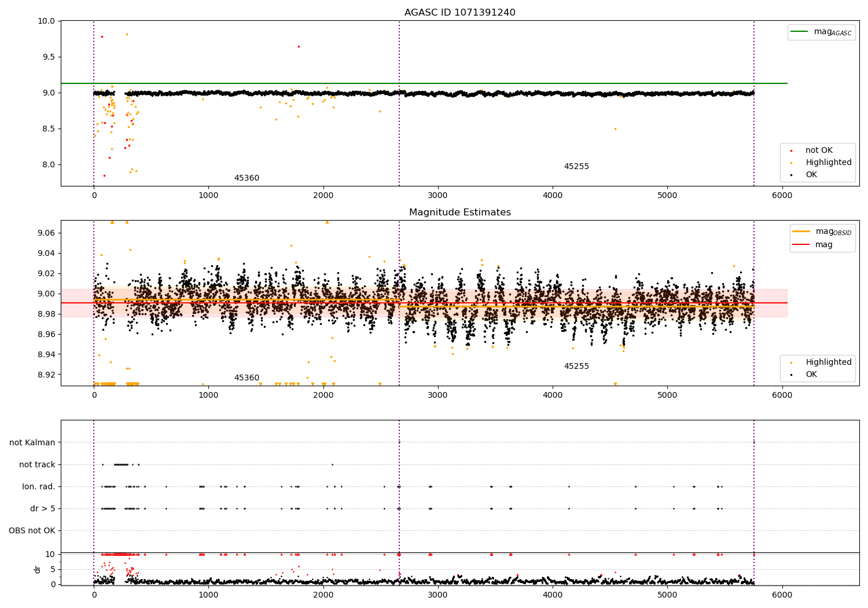Click the 'not OK' legend entry
This screenshot has height=608, width=868.
pyautogui.click(x=819, y=151)
